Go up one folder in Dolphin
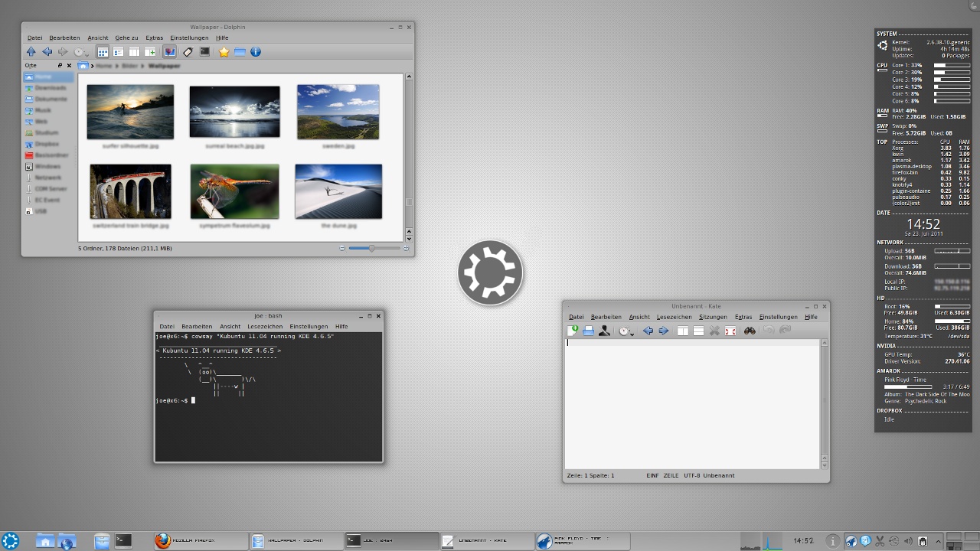Viewport: 980px width, 551px height. pyautogui.click(x=31, y=52)
